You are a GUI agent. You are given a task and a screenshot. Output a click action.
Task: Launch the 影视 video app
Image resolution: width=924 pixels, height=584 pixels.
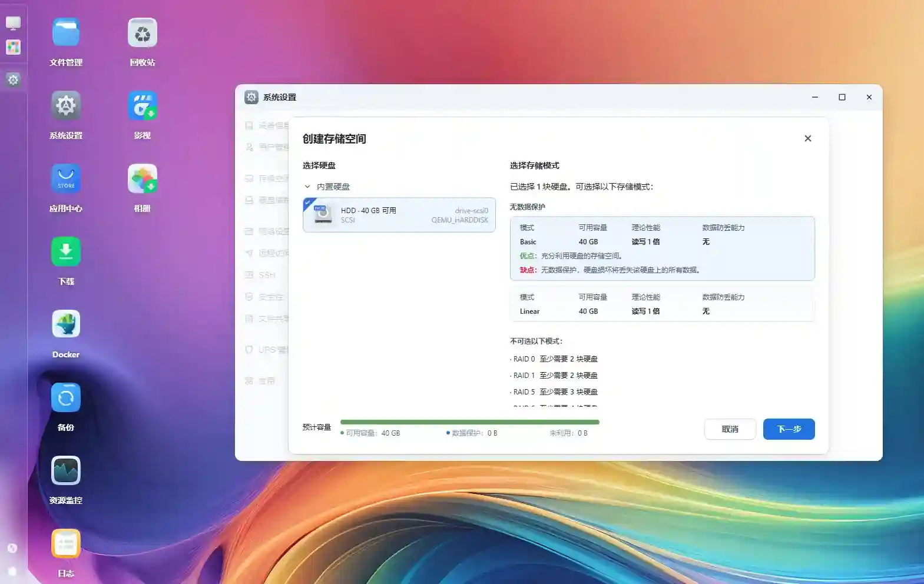tap(142, 106)
